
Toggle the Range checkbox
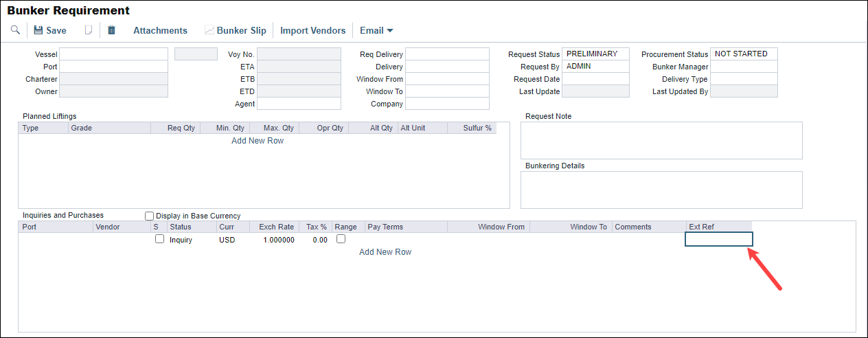point(341,240)
